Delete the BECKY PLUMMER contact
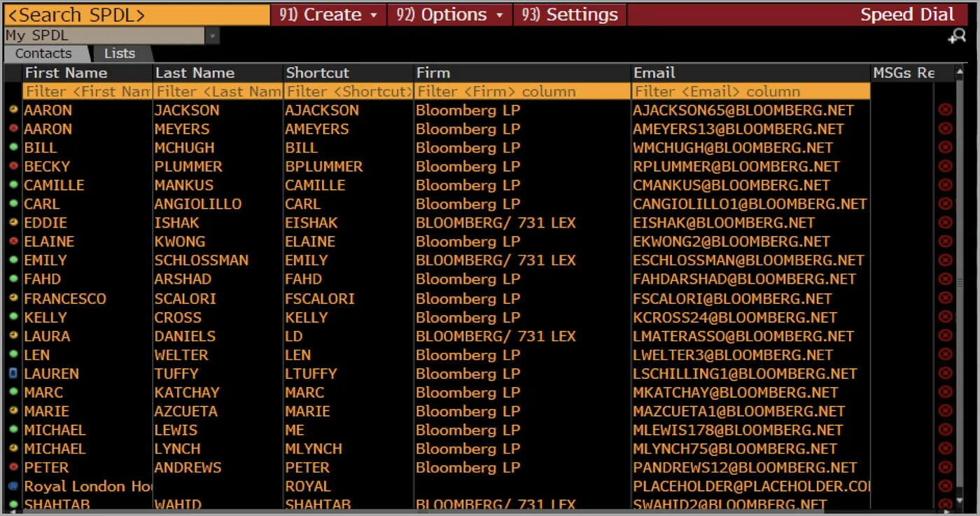980x516 pixels. pos(945,167)
